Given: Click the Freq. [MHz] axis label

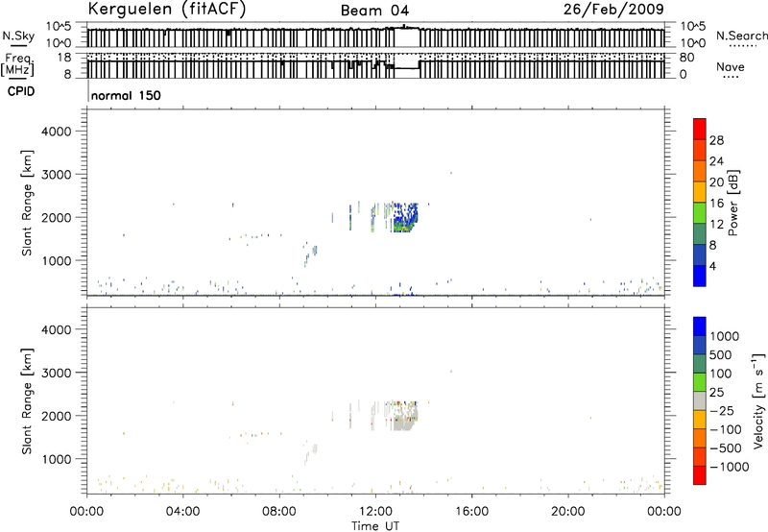Looking at the screenshot, I should click(x=18, y=64).
